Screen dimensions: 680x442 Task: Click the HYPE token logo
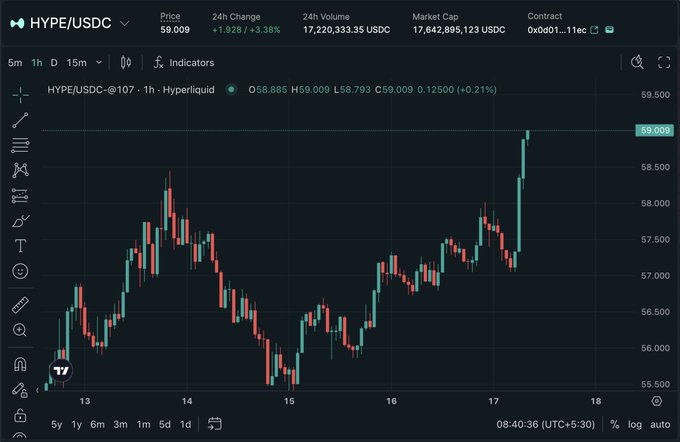(17, 23)
